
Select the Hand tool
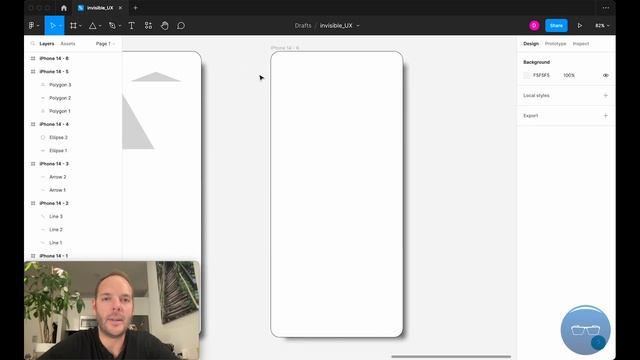(164, 25)
